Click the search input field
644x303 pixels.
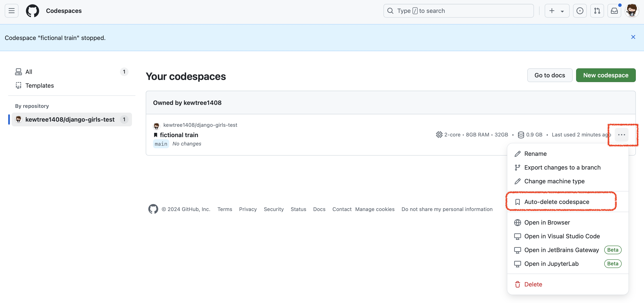(x=458, y=11)
